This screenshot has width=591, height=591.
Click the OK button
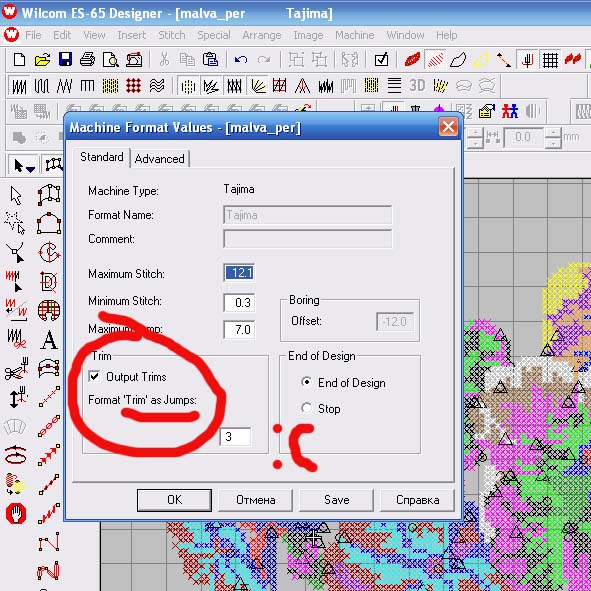(x=174, y=500)
